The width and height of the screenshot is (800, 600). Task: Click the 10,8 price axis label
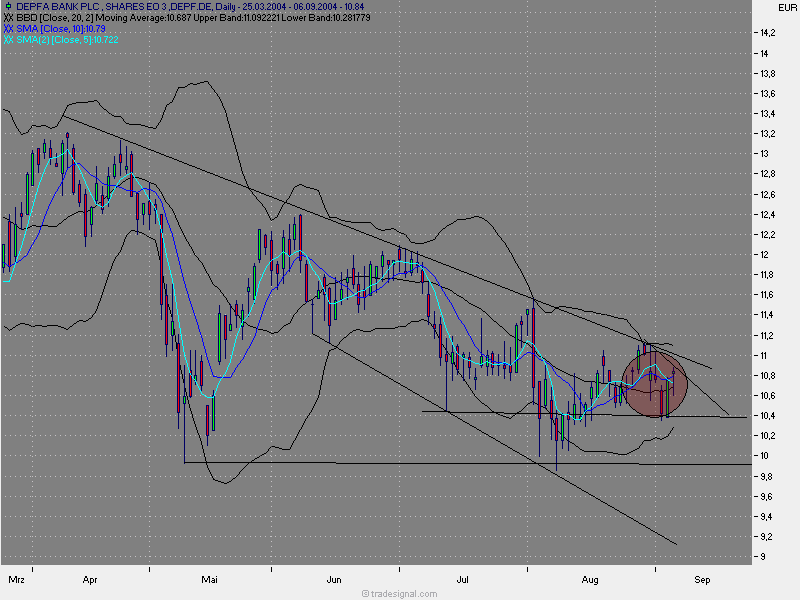[767, 376]
